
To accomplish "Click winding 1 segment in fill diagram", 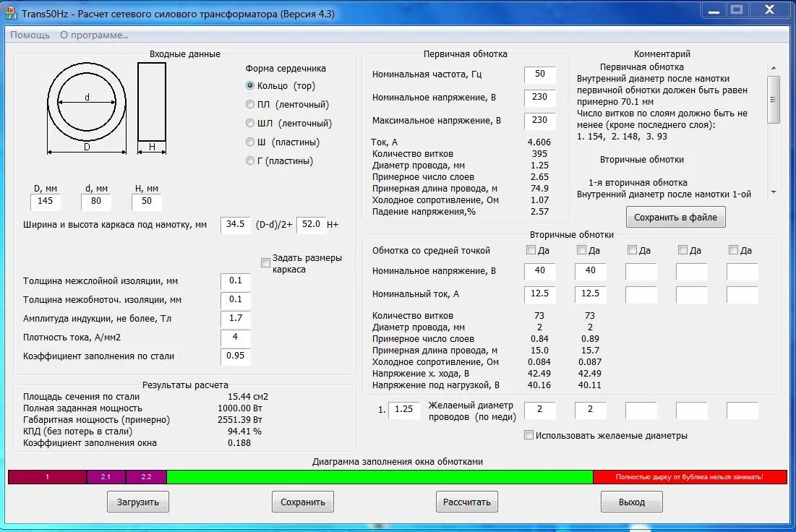I will click(48, 477).
